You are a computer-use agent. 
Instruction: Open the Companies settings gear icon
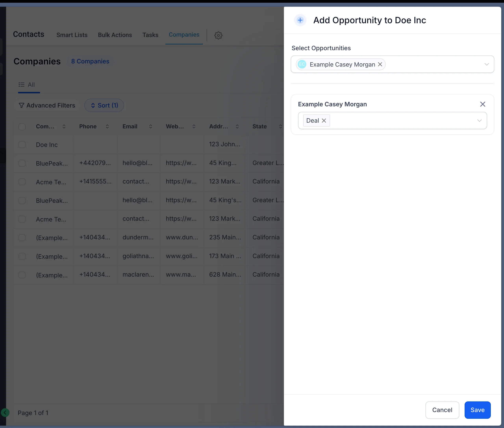point(218,35)
